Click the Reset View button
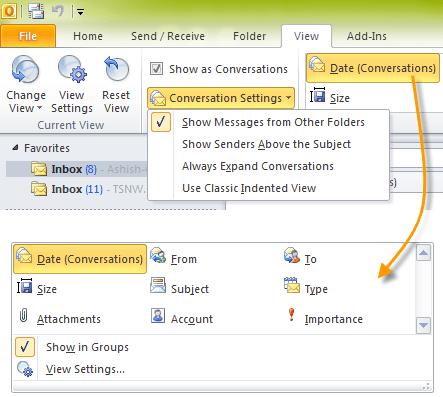This screenshot has height=397, width=443. tap(116, 85)
